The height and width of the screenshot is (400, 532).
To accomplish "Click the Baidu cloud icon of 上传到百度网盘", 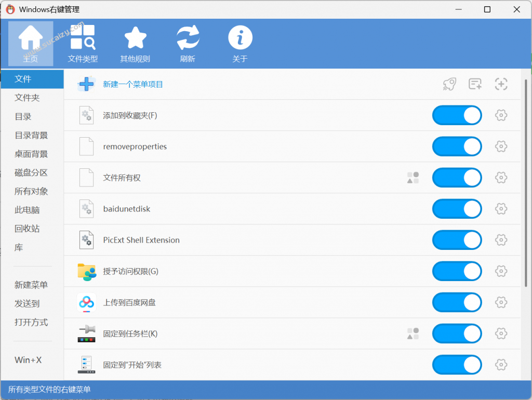I will [87, 302].
